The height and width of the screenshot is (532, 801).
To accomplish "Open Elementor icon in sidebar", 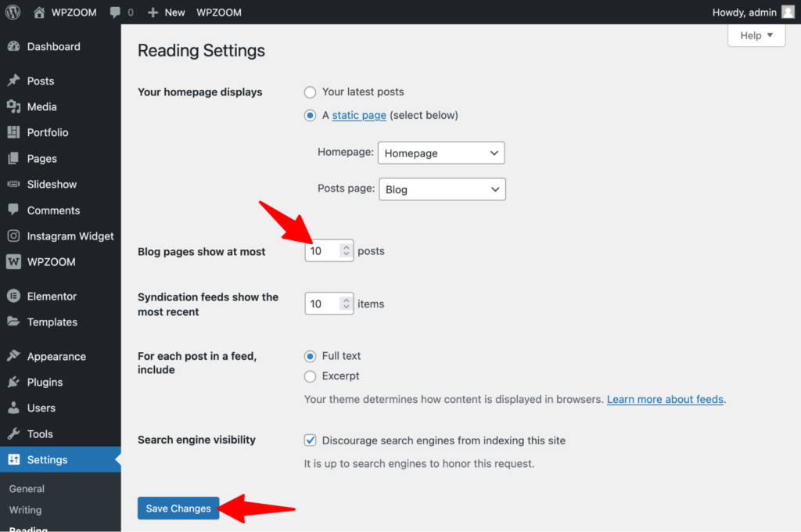I will pos(13,297).
